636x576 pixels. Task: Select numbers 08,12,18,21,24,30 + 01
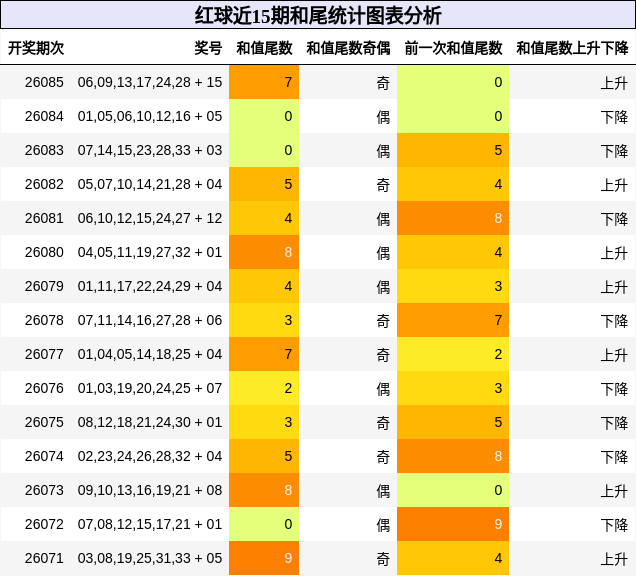coord(150,422)
